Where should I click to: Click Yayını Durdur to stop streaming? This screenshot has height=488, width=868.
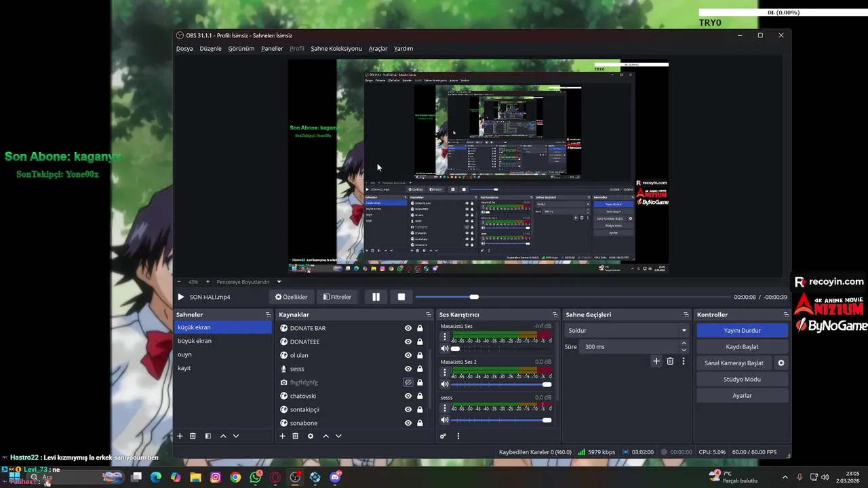pos(742,330)
